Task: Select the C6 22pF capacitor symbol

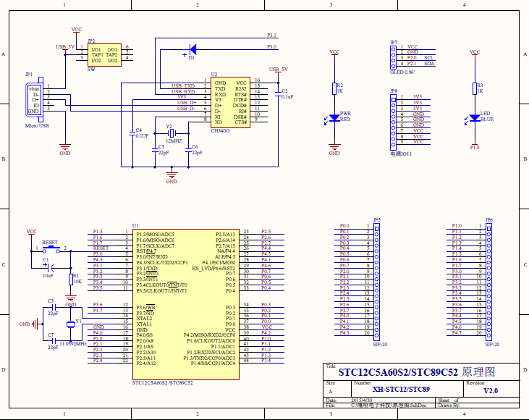Action: [188, 150]
